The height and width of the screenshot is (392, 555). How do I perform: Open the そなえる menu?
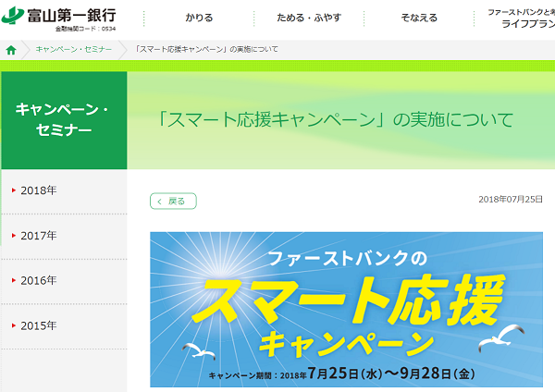coord(419,18)
